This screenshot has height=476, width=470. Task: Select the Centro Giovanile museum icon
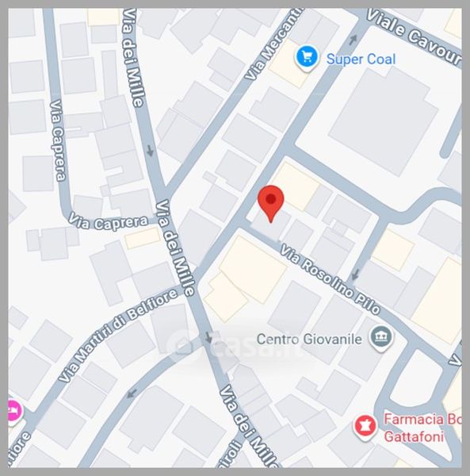point(381,338)
